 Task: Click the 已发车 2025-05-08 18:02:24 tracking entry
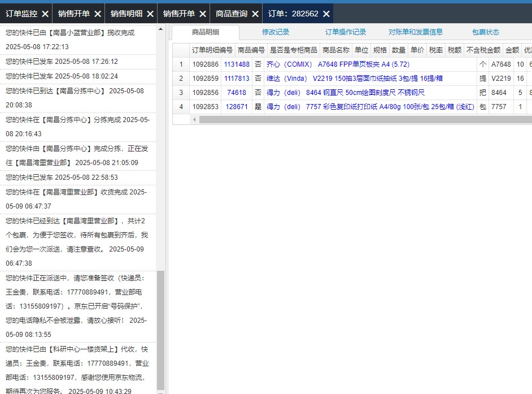[x=78, y=76]
